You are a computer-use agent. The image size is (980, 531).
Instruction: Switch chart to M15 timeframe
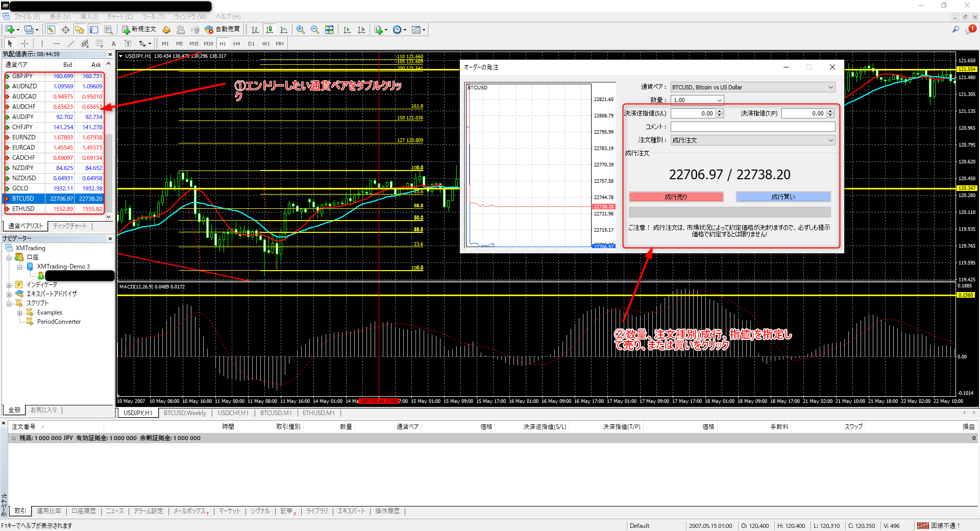tap(194, 43)
